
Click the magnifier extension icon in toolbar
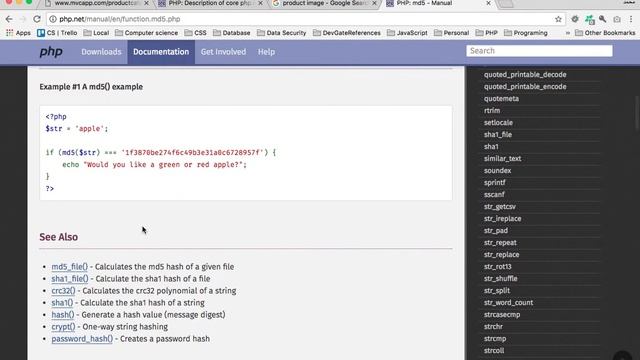(x=602, y=19)
